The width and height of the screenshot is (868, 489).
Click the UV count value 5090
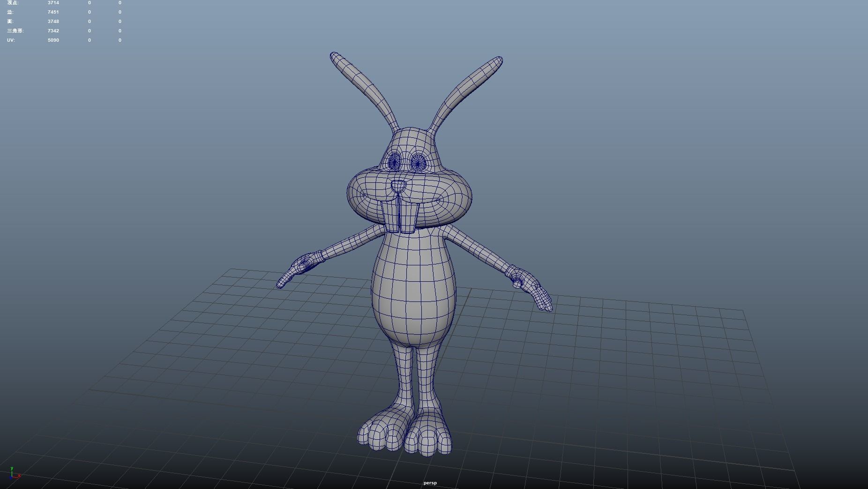[53, 40]
